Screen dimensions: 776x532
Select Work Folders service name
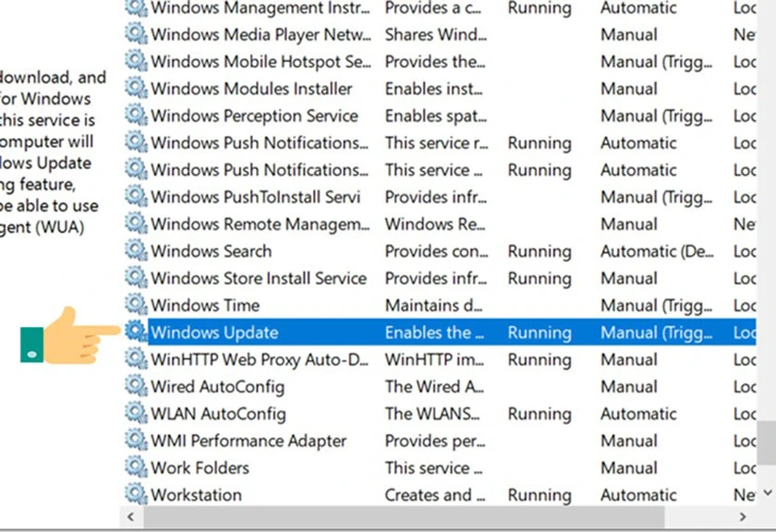coord(200,468)
